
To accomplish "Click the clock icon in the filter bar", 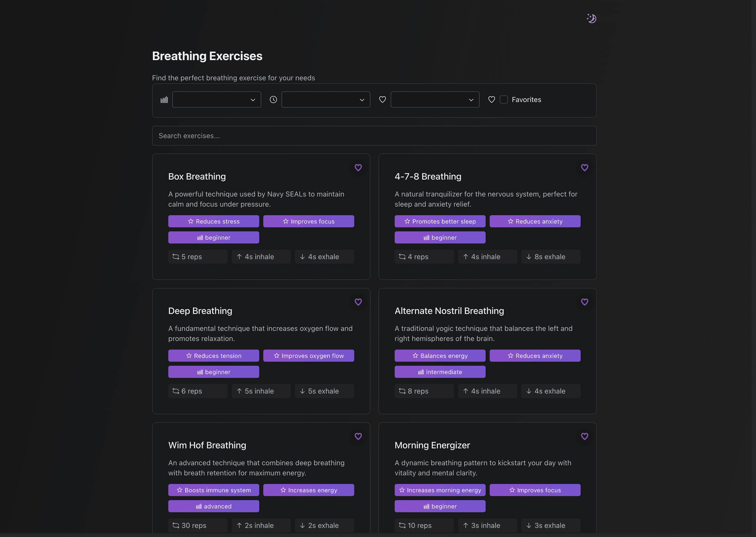I will 273,99.
